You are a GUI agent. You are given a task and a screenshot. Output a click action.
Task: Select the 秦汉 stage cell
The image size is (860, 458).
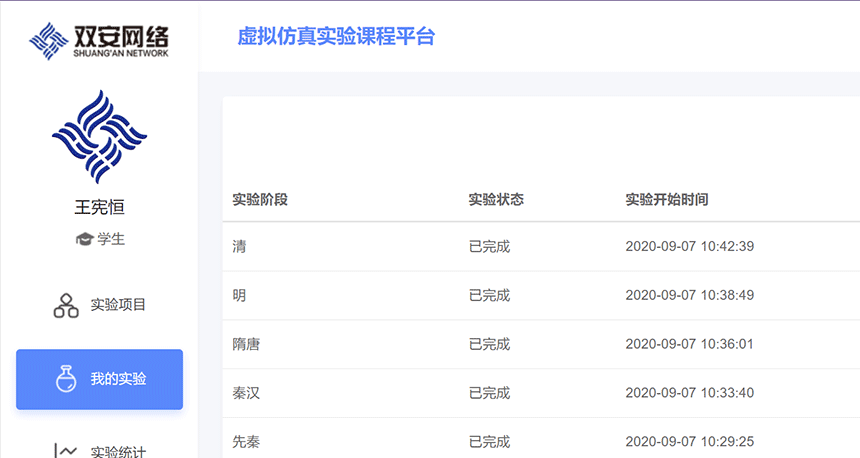246,393
